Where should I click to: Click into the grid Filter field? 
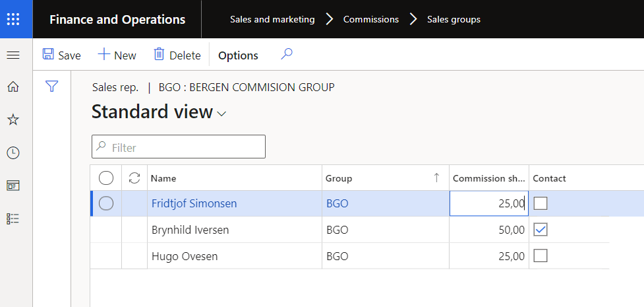pyautogui.click(x=185, y=147)
